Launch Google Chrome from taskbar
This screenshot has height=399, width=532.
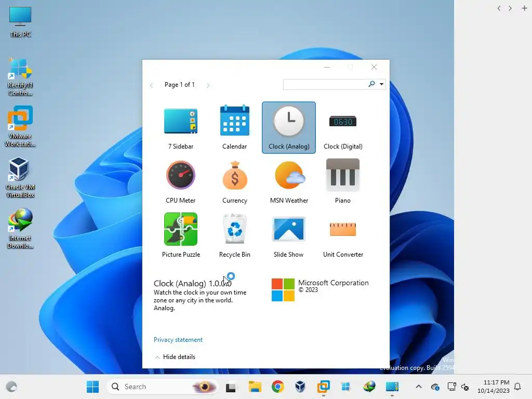point(277,387)
